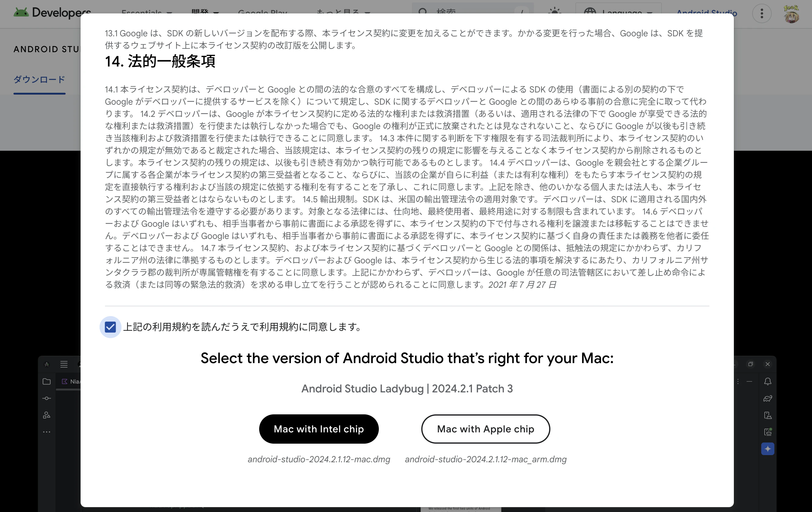The height and width of the screenshot is (512, 812).
Task: Click the Gradle elephant icon in background IDE
Action: click(768, 398)
